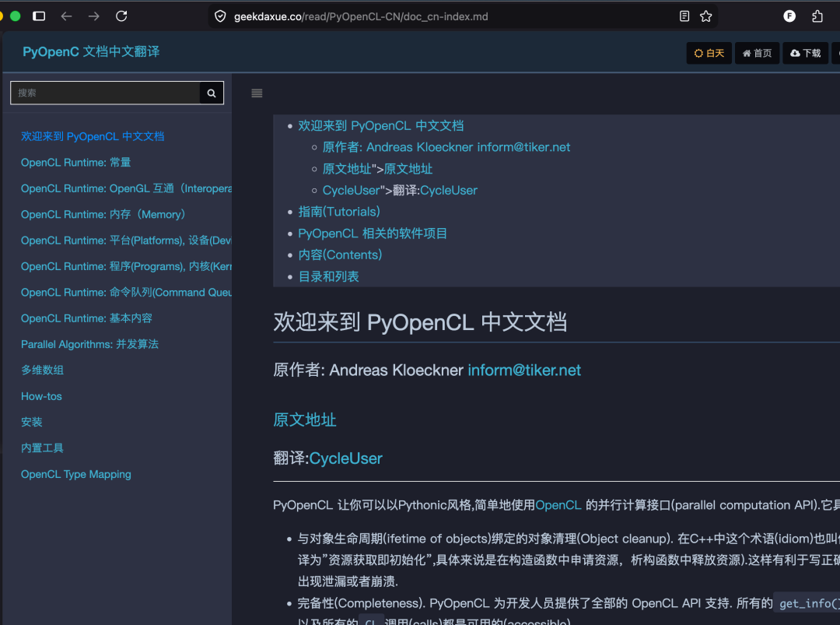Go to 首页 home button
Viewport: 840px width, 625px height.
[757, 53]
